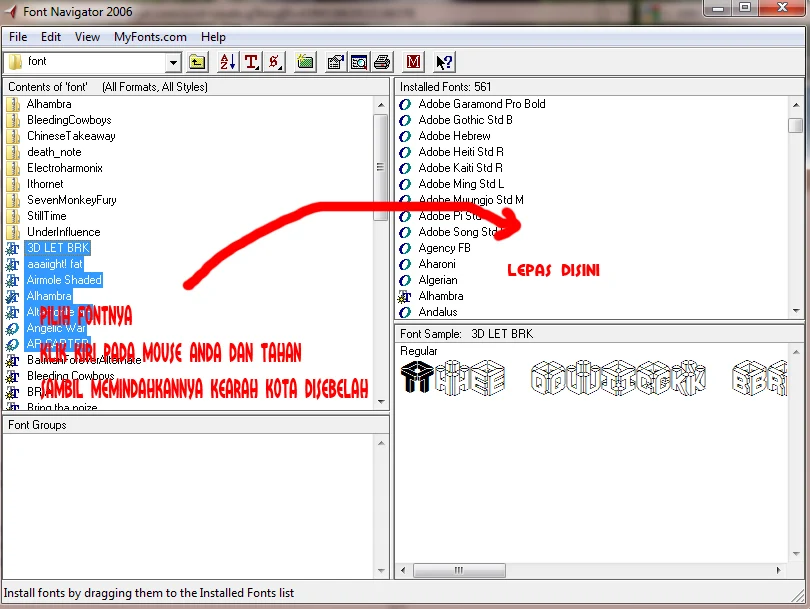Select the StillTime folder
The height and width of the screenshot is (609, 810).
[x=46, y=216]
